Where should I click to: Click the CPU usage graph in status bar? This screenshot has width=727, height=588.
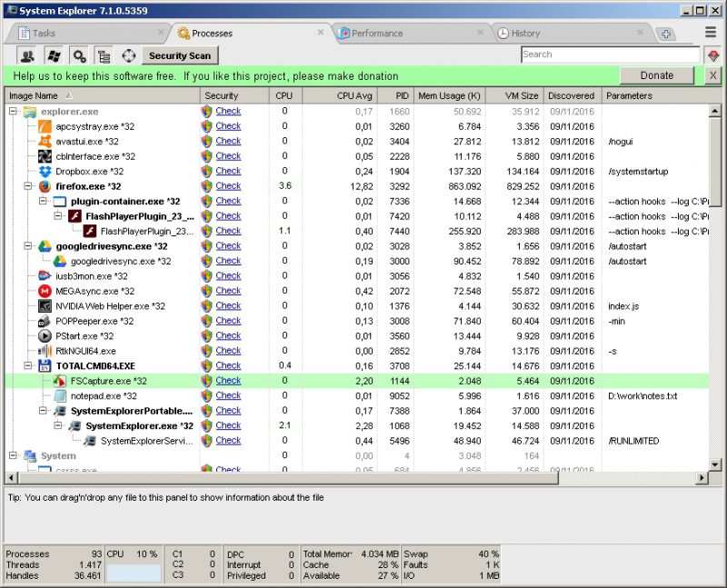tap(134, 573)
